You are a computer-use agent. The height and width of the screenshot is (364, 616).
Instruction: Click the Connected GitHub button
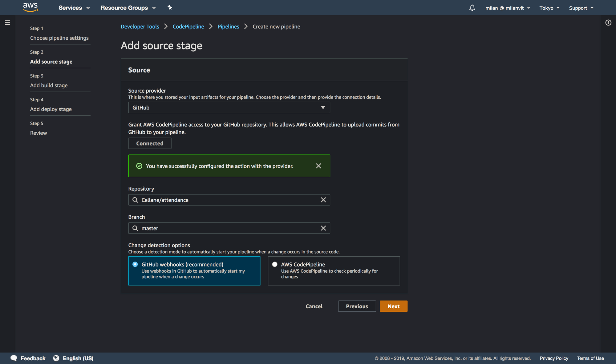click(x=150, y=143)
